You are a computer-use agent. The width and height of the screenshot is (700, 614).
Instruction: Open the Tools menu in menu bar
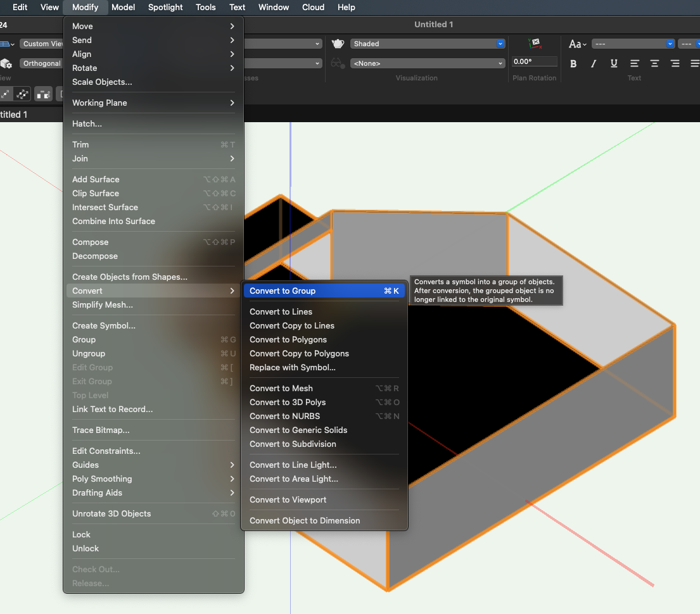coord(206,8)
